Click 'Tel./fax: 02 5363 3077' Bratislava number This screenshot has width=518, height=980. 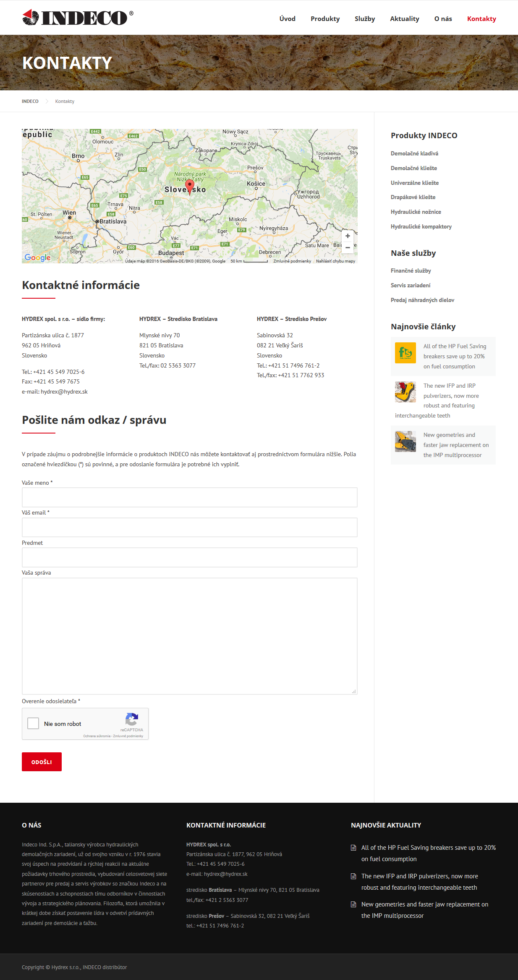point(167,365)
